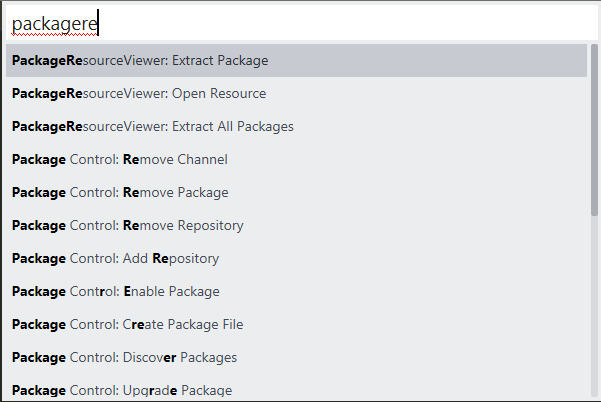
Task: Pick Package Control: Upgrade Package entry
Action: click(x=122, y=390)
